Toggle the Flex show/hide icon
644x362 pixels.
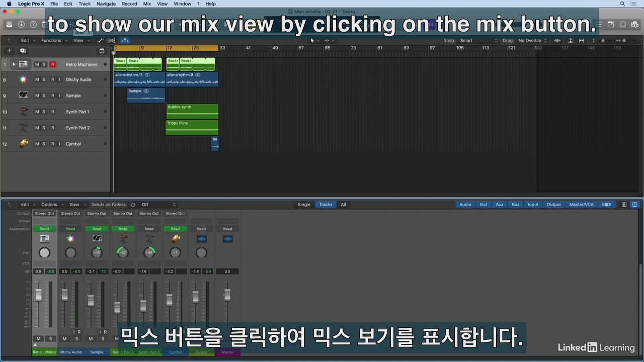click(x=111, y=40)
